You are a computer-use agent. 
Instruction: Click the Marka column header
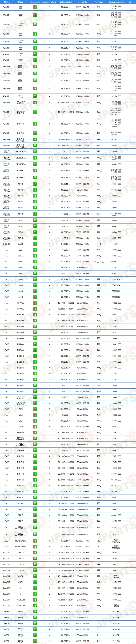[7, 2]
